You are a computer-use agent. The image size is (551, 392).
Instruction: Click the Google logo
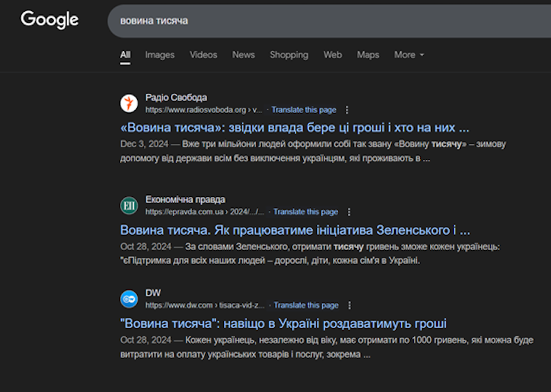click(50, 19)
